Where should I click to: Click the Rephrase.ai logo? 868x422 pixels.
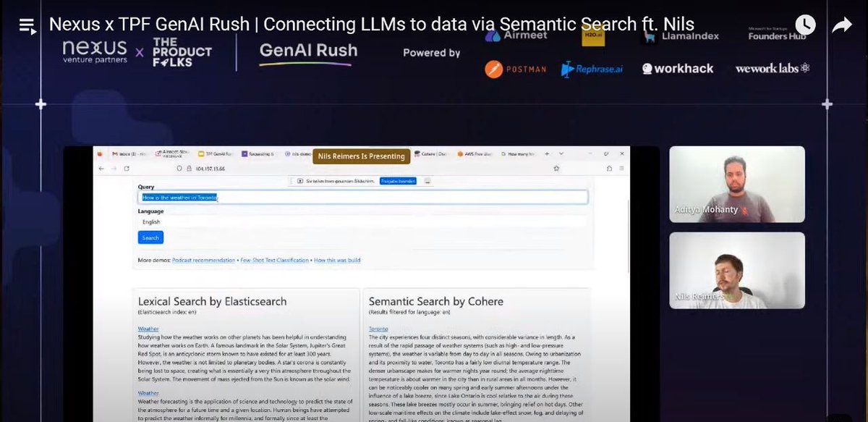(592, 69)
